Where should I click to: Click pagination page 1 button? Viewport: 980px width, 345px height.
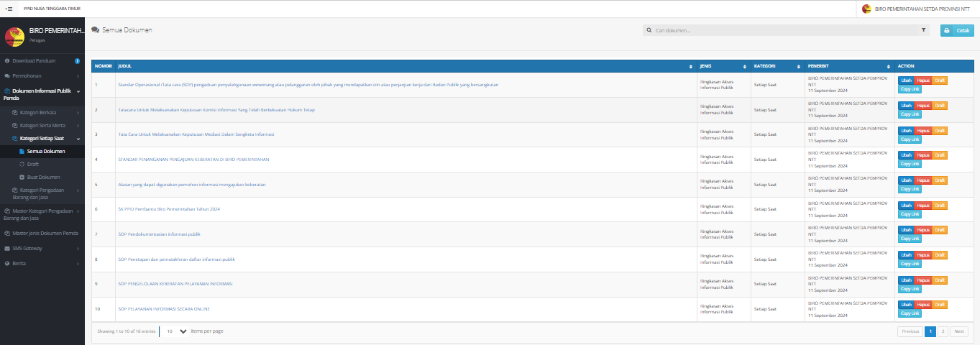click(930, 331)
